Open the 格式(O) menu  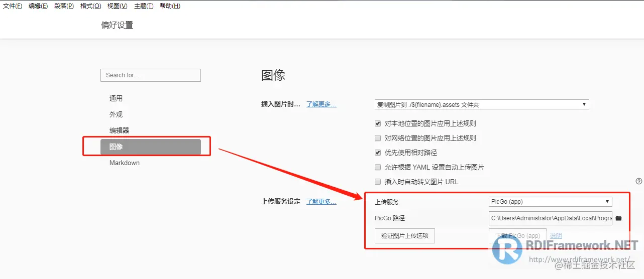[91, 6]
